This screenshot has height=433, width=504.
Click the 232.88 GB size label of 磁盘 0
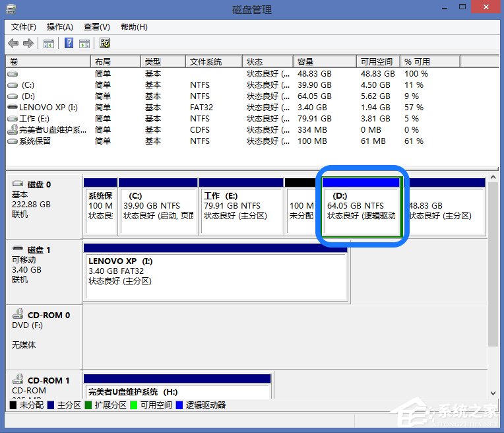(31, 204)
